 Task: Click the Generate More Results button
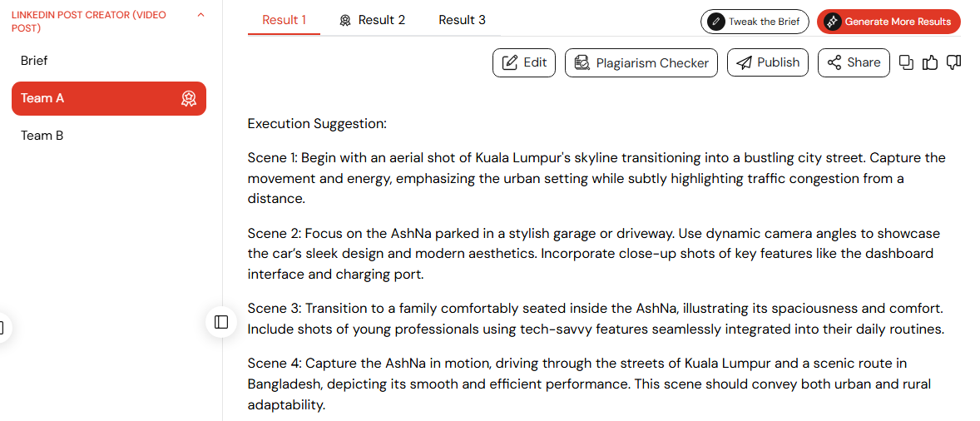[888, 22]
